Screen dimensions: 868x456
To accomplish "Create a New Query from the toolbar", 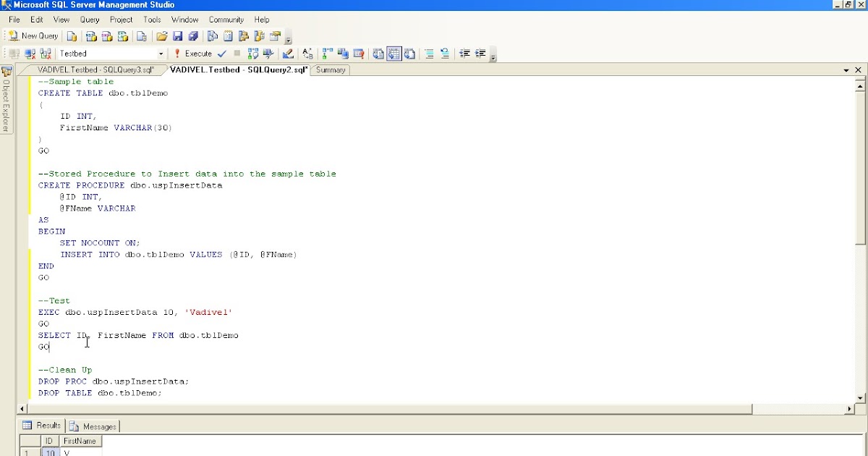I will [x=33, y=36].
